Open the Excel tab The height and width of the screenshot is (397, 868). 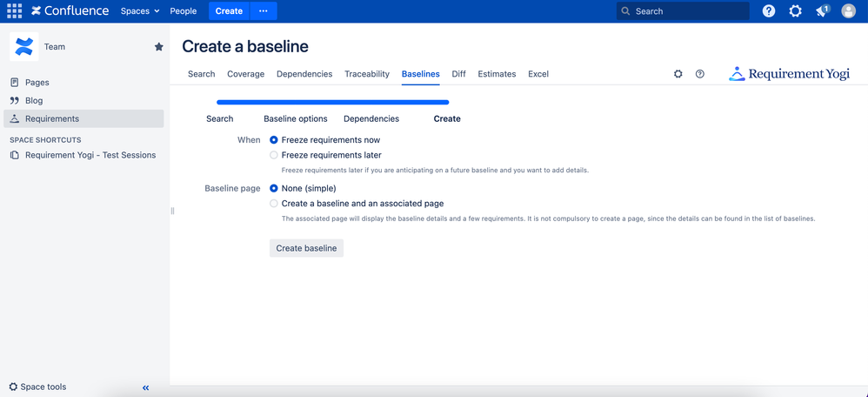point(538,74)
